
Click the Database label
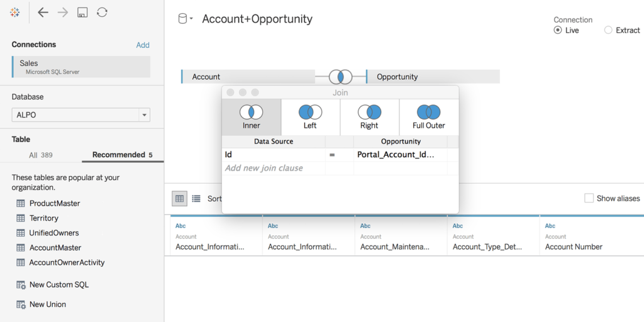pyautogui.click(x=28, y=97)
